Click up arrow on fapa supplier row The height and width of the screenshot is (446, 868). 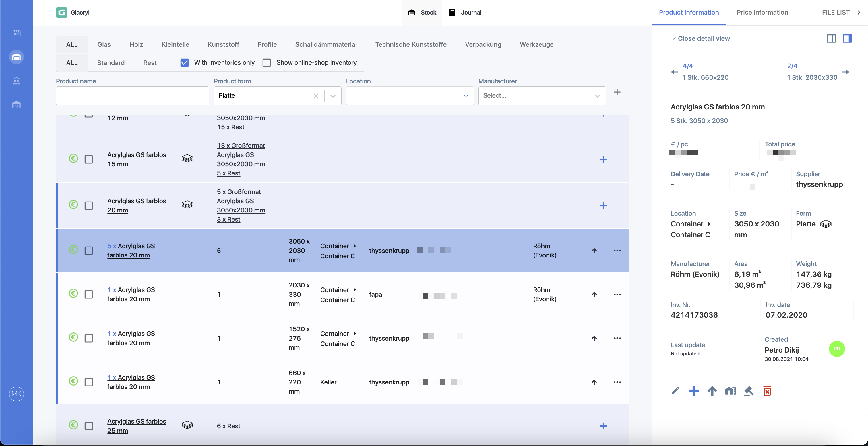[594, 295]
